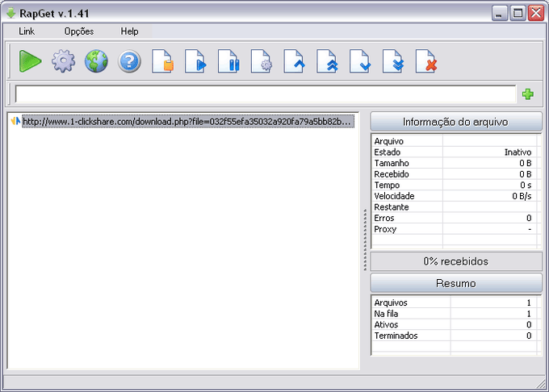Click the Arquivos row in summary

(x=454, y=302)
